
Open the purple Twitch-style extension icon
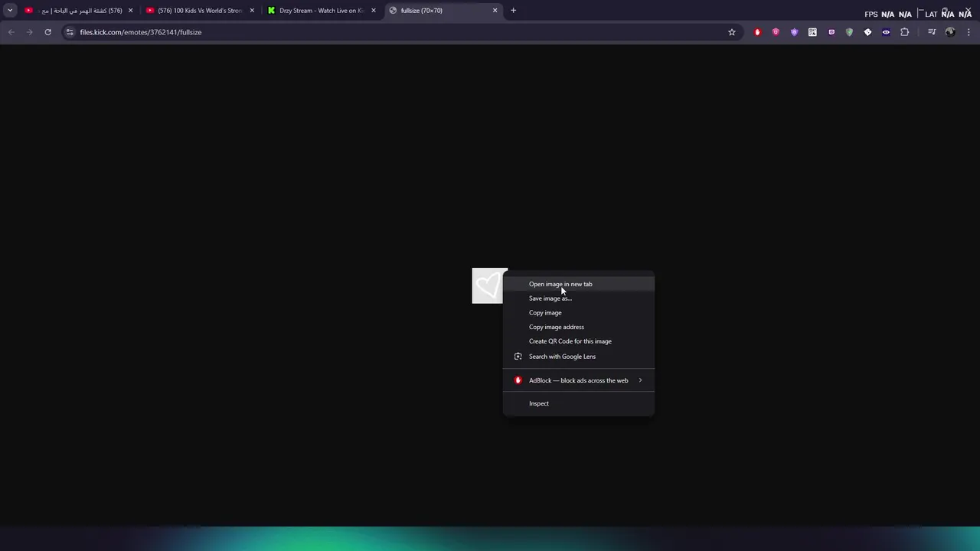[831, 32]
